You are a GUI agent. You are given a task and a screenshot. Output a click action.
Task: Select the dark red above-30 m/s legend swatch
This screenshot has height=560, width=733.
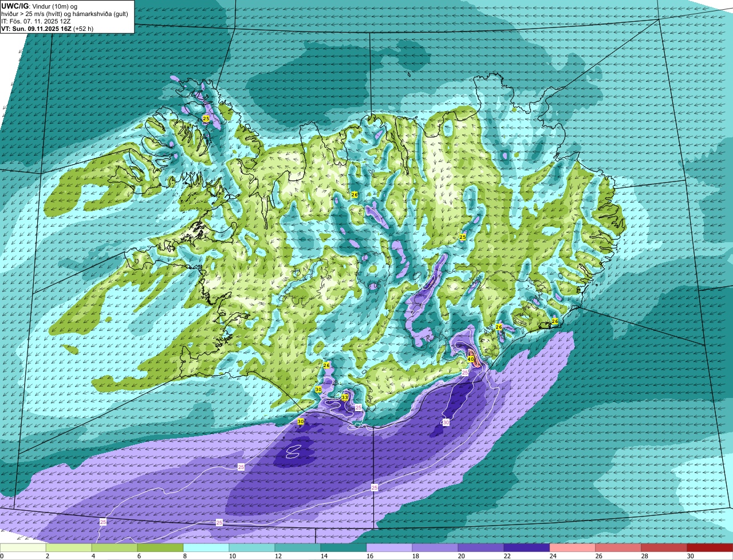point(710,547)
